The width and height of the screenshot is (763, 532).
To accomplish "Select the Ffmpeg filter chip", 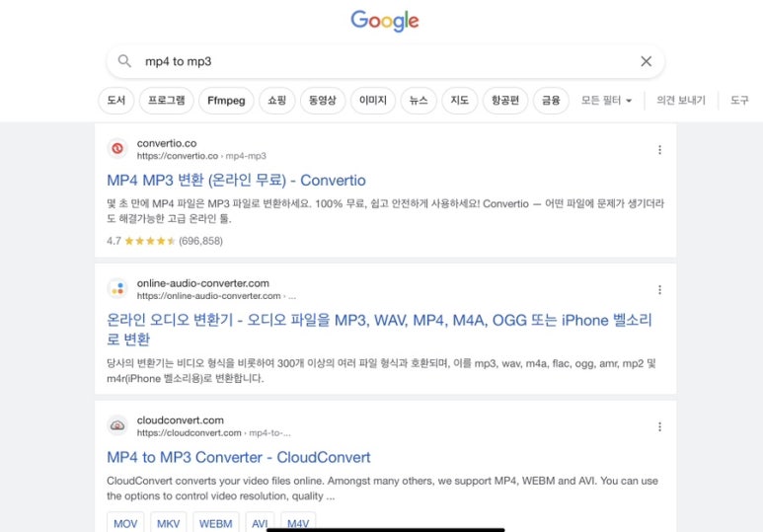I will point(226,101).
